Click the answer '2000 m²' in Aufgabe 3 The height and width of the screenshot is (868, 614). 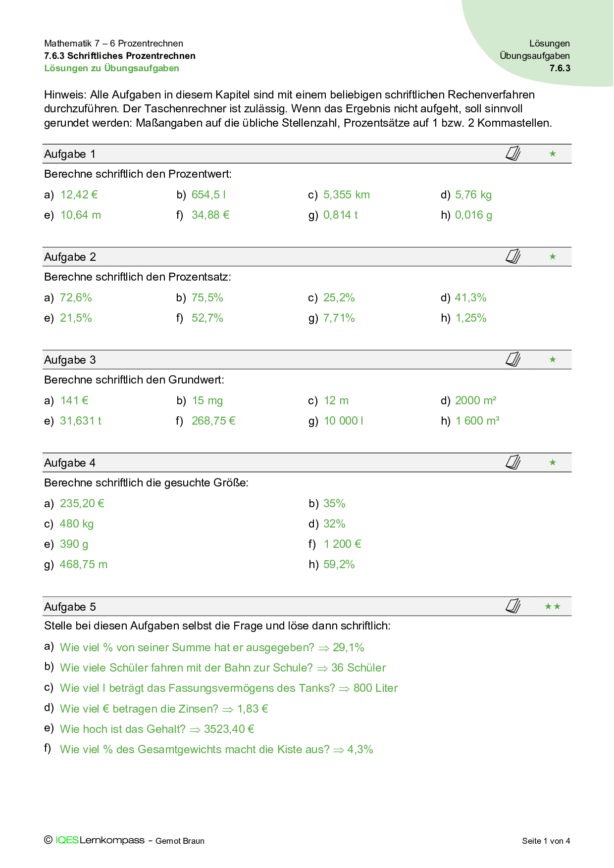[475, 400]
